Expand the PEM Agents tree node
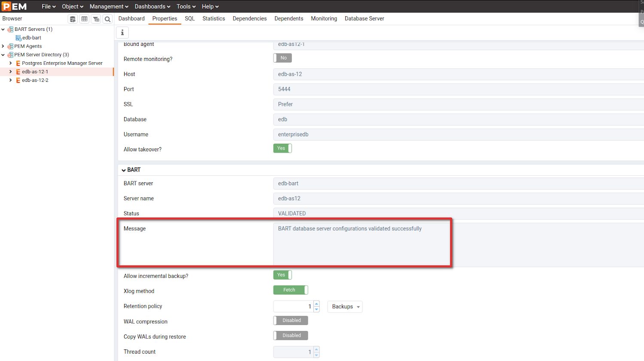644x361 pixels. (3, 46)
